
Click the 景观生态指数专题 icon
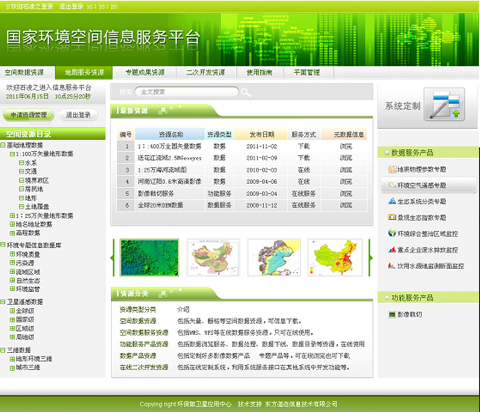click(x=392, y=217)
